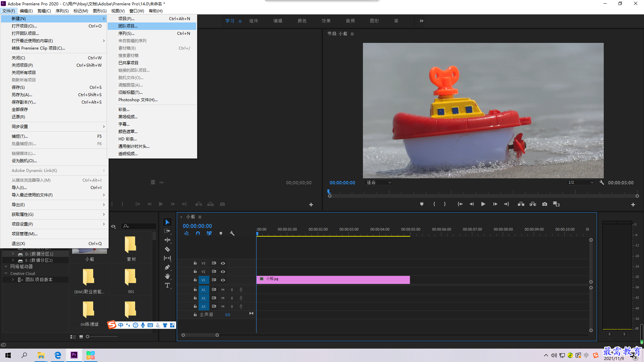Open 小船 sequence panel menu
This screenshot has height=362, width=644.
[200, 217]
